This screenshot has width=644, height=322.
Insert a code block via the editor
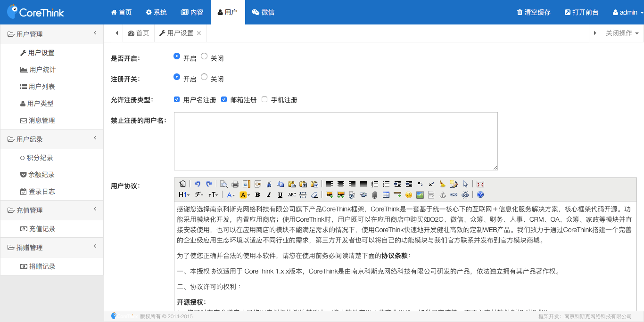tap(258, 184)
